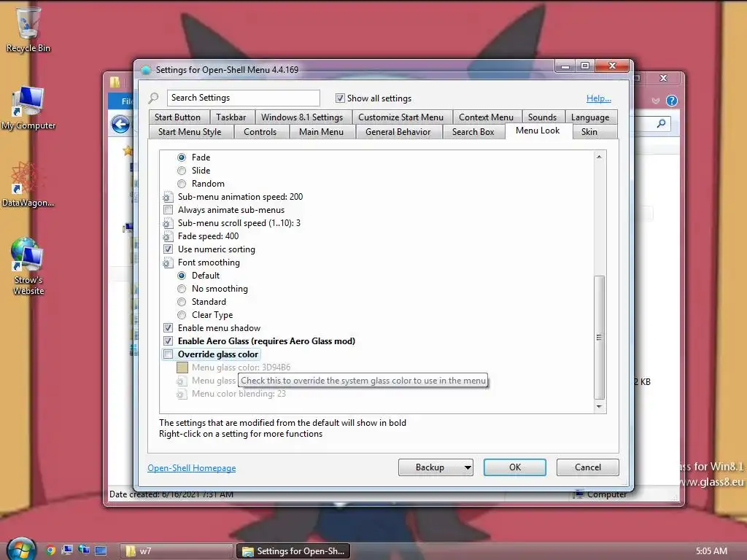Viewport: 747px width, 560px height.
Task: Click the gear icon beside Sub-menu animation speed
Action: click(167, 197)
